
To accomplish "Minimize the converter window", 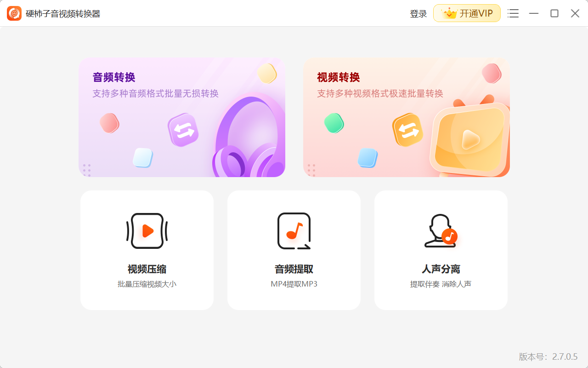I will (534, 13).
